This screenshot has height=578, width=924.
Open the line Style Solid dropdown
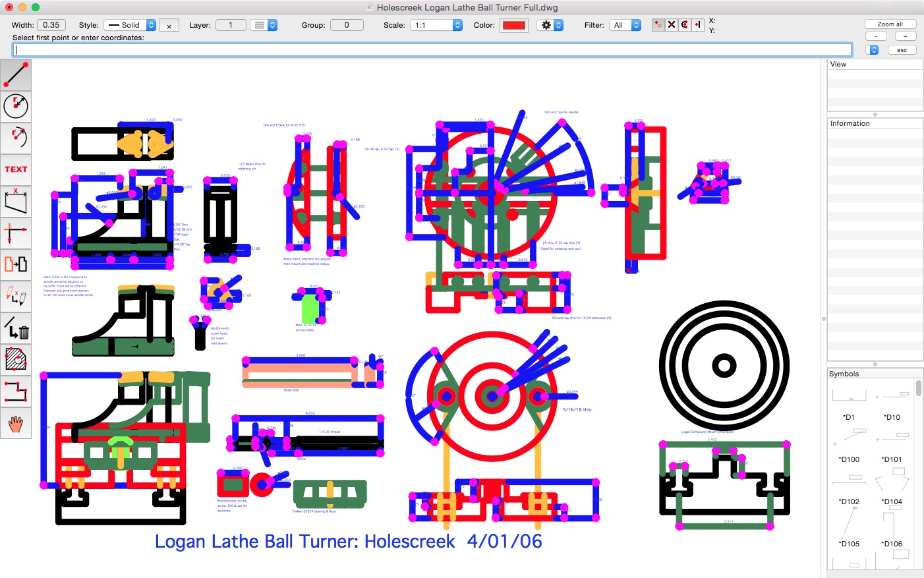(130, 25)
